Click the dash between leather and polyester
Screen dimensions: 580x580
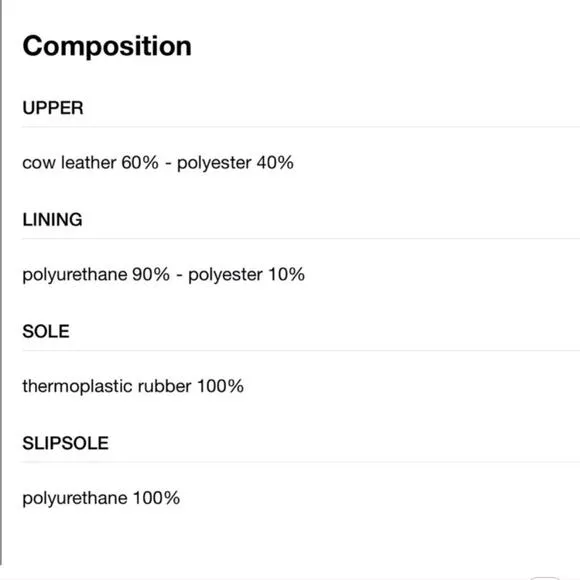click(168, 164)
